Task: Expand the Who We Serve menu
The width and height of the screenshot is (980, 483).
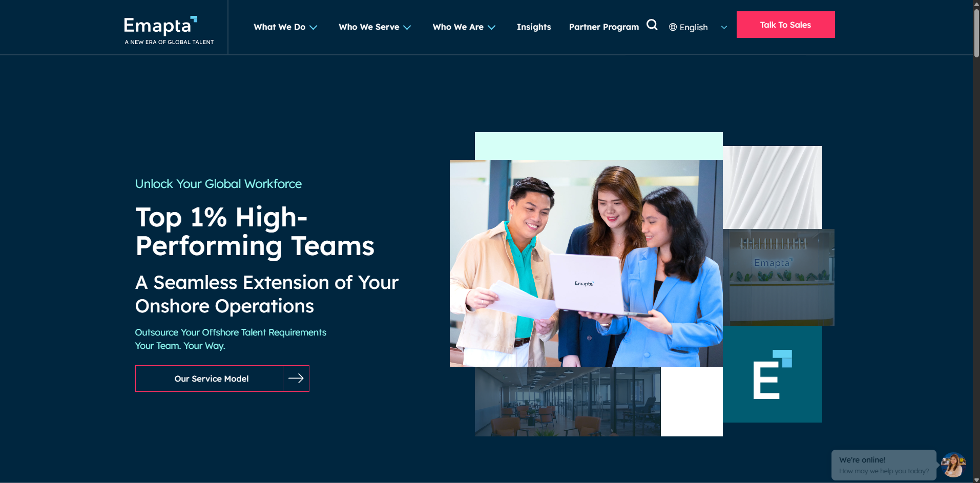Action: 369,27
